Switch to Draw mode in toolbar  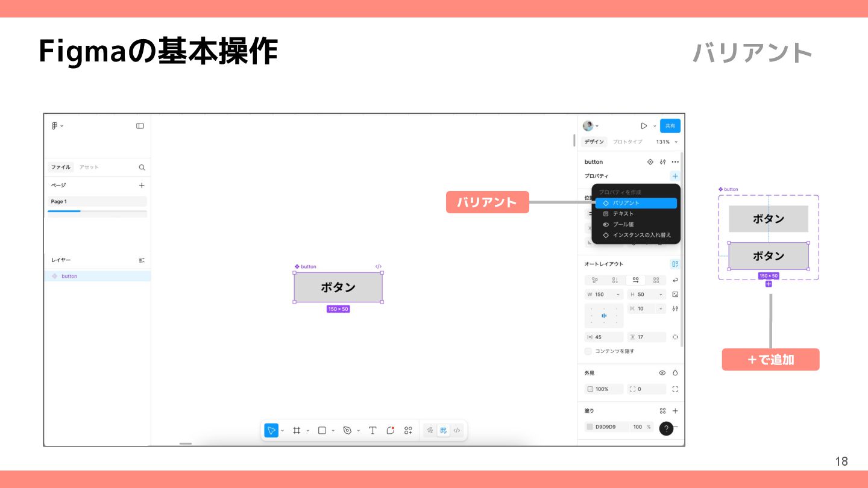pyautogui.click(x=430, y=430)
